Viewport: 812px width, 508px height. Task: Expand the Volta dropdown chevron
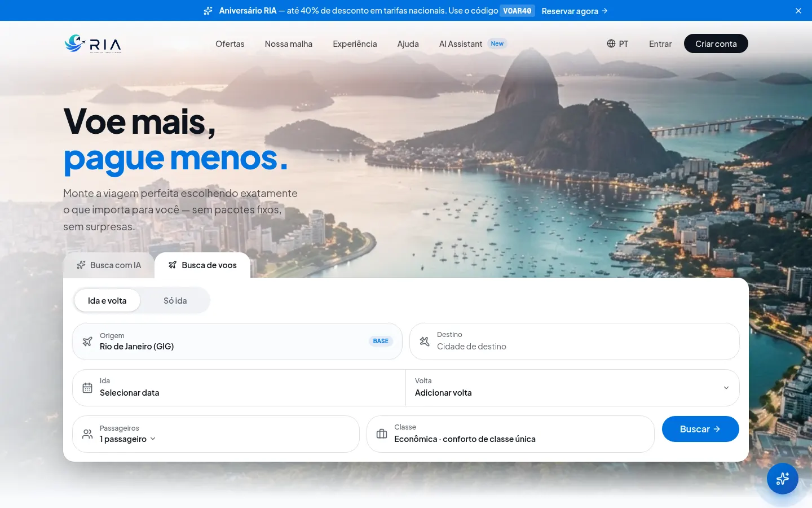click(x=726, y=388)
